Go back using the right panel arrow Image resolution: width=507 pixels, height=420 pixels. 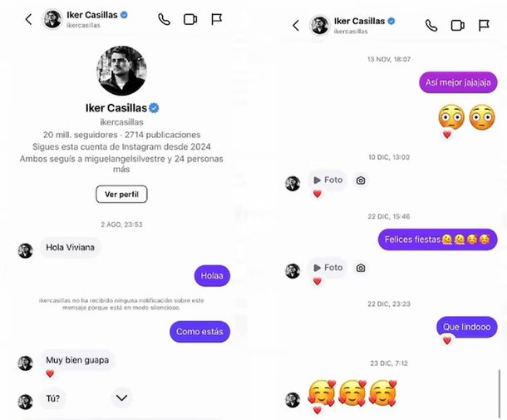tap(295, 26)
